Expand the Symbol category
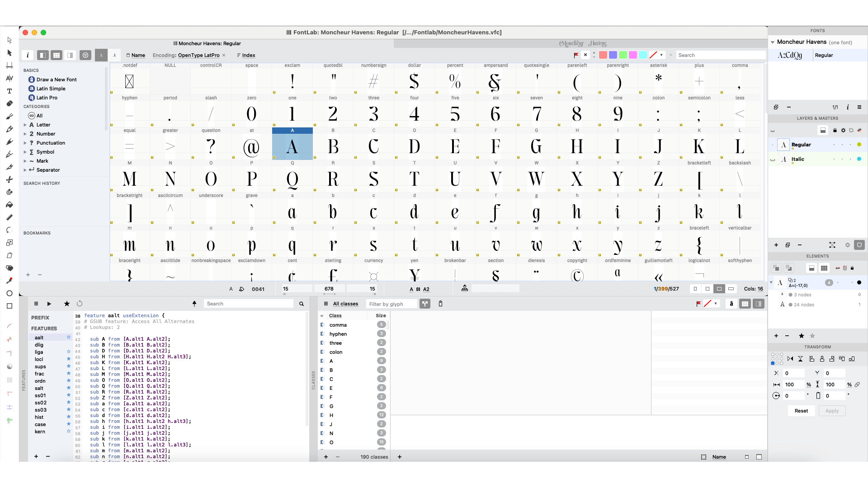This screenshot has height=488, width=868. 25,152
